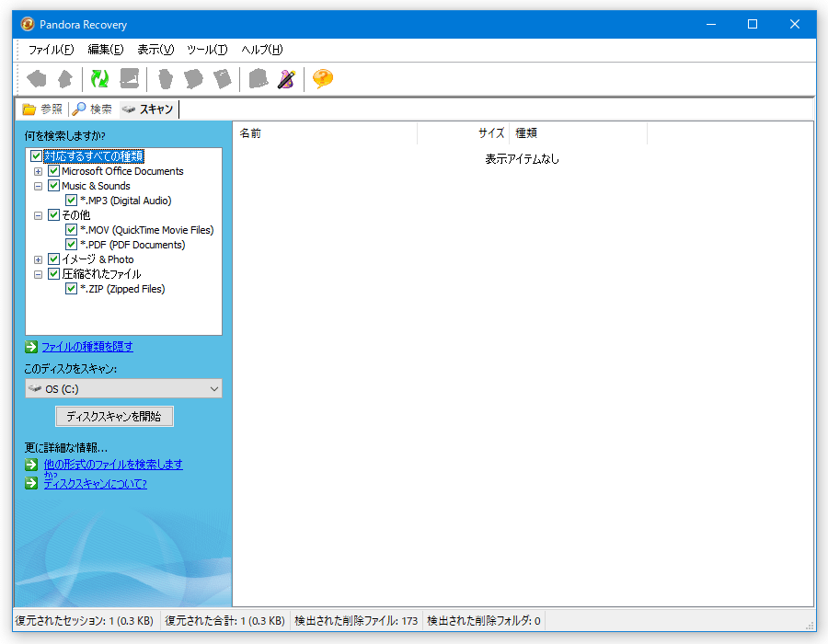This screenshot has height=644, width=828.
Task: Click the gray recycle bin toolbar icon
Action: pos(166,79)
